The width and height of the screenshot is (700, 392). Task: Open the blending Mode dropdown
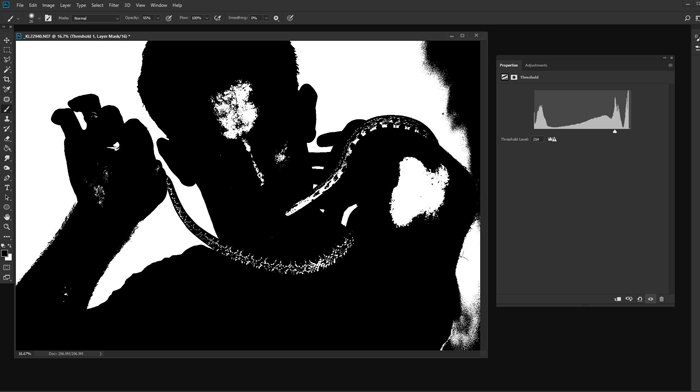tap(96, 18)
